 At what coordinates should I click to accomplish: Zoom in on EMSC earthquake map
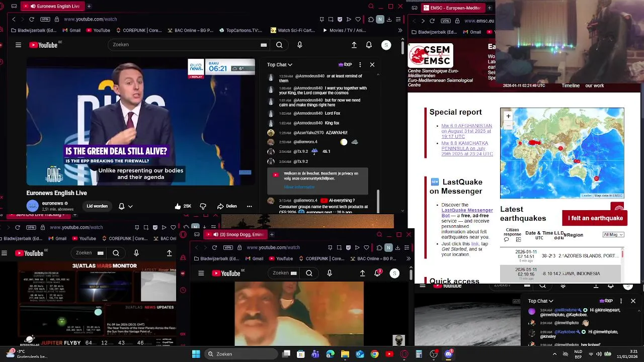pos(508,116)
